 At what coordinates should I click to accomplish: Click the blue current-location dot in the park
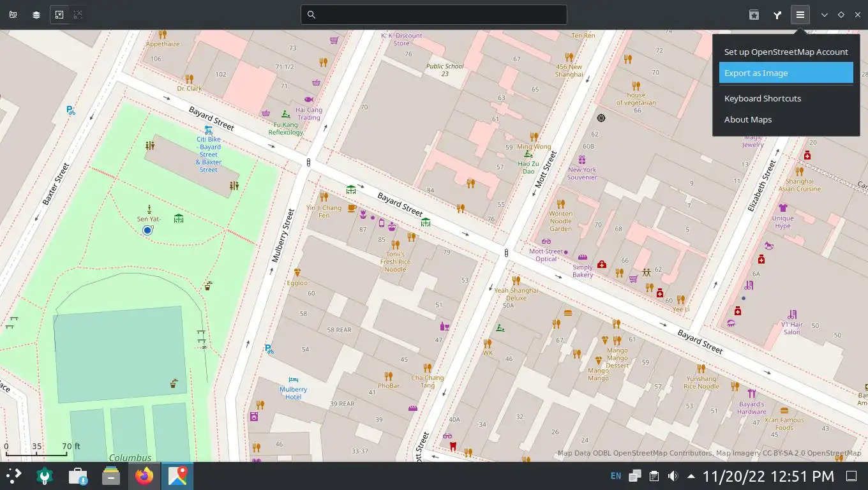(147, 230)
